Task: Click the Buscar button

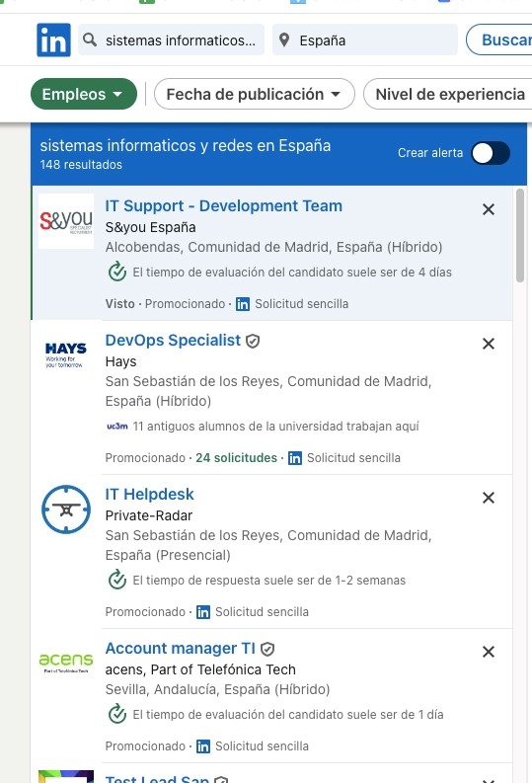Action: coord(500,39)
